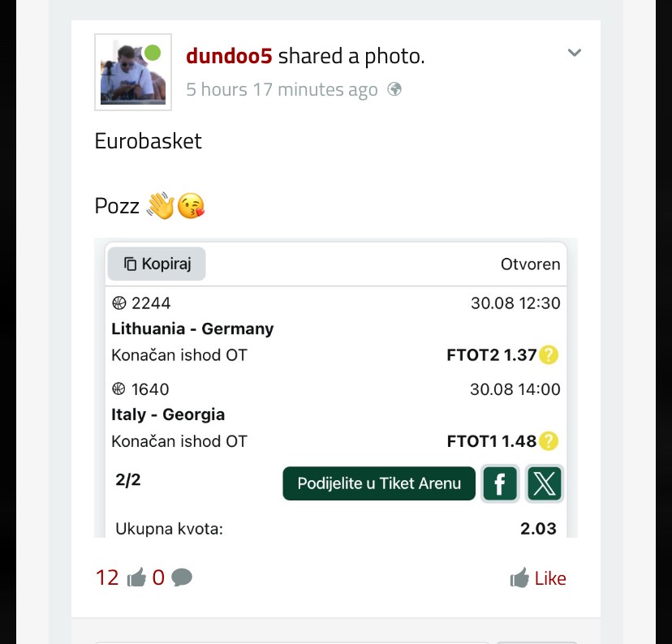Click the Kopiraj copy ticket button
Screen dimensions: 672x644
coord(157,264)
